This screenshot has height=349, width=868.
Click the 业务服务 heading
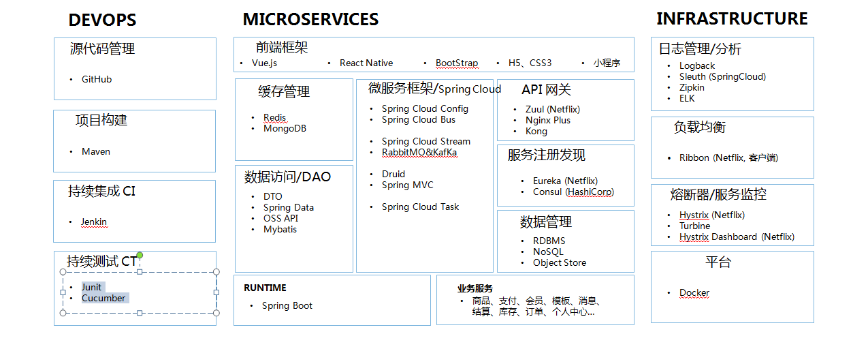475,288
